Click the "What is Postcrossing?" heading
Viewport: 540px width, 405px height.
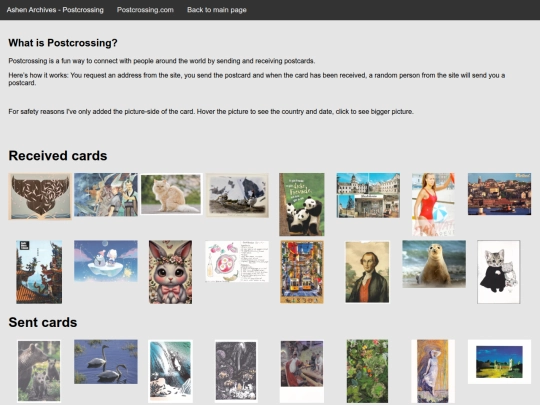coord(63,43)
